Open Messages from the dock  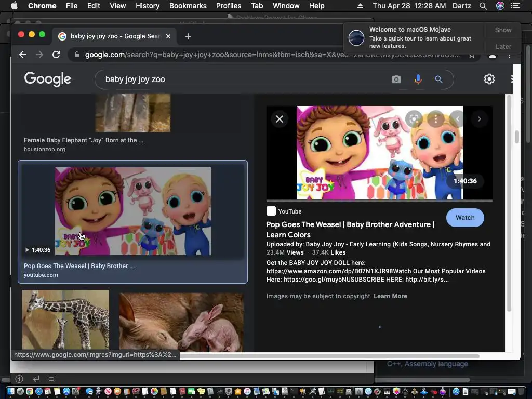(x=89, y=391)
